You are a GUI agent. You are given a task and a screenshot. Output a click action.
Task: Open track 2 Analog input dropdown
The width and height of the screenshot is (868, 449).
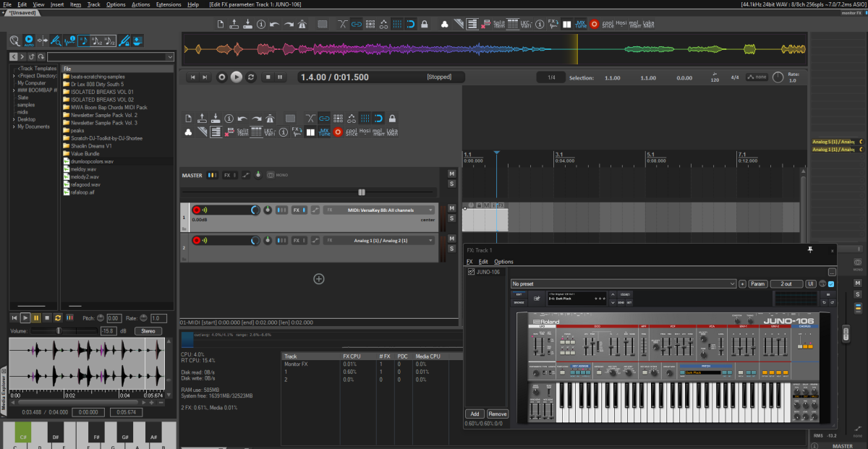380,239
